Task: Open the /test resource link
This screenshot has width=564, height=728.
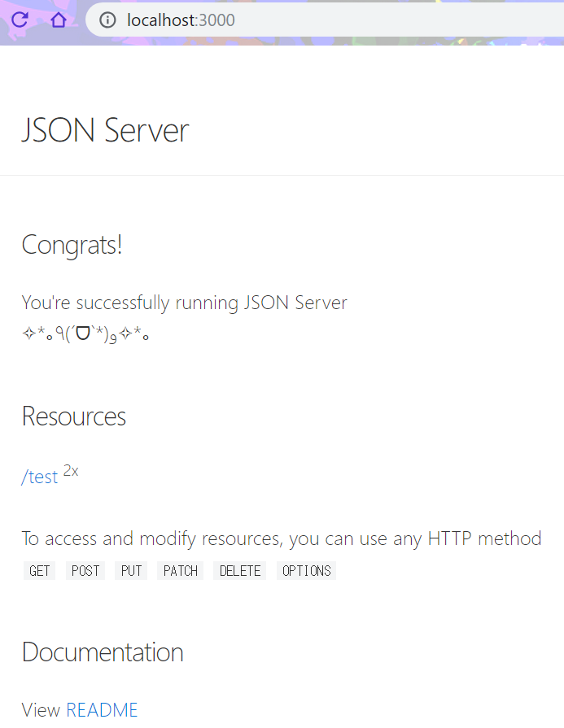Action: pyautogui.click(x=40, y=477)
